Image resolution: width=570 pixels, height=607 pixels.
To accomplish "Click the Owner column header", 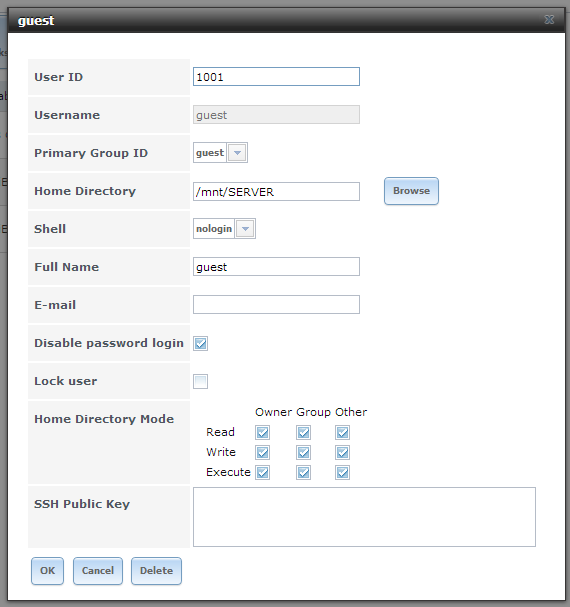I will (274, 412).
